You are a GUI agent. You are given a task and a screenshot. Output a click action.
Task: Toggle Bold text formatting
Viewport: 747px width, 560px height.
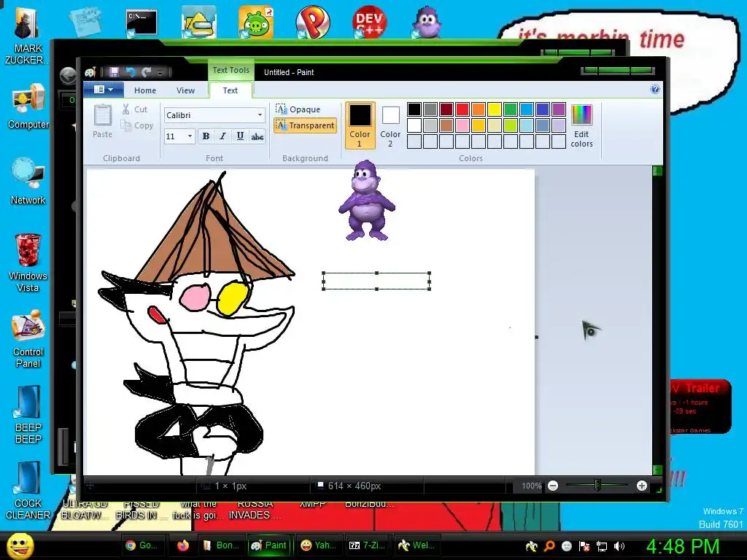pos(206,136)
